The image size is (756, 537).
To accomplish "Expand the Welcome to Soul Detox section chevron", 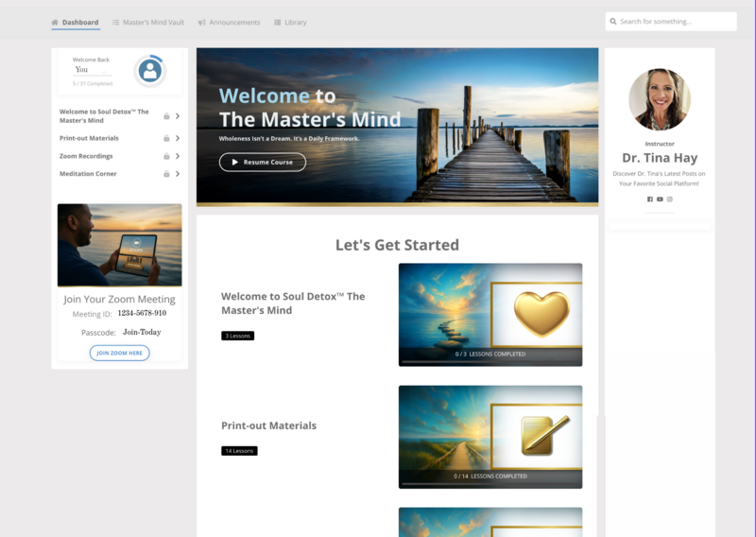I will [178, 116].
